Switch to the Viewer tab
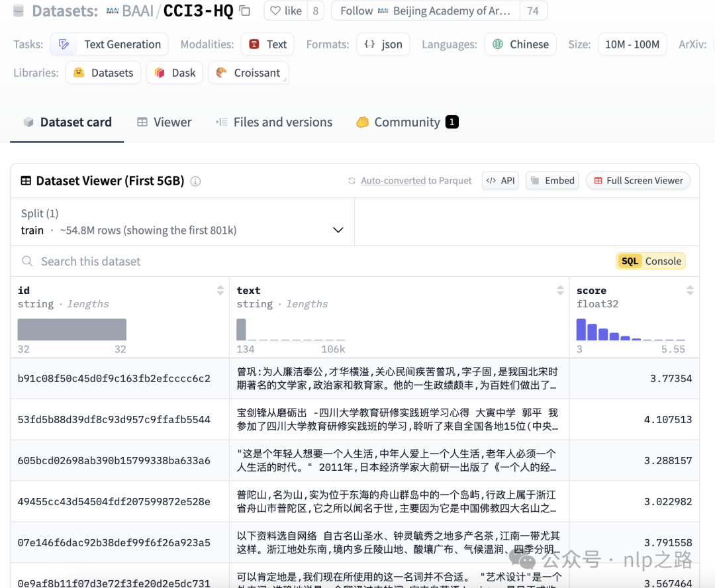The image size is (715, 588). tap(164, 122)
